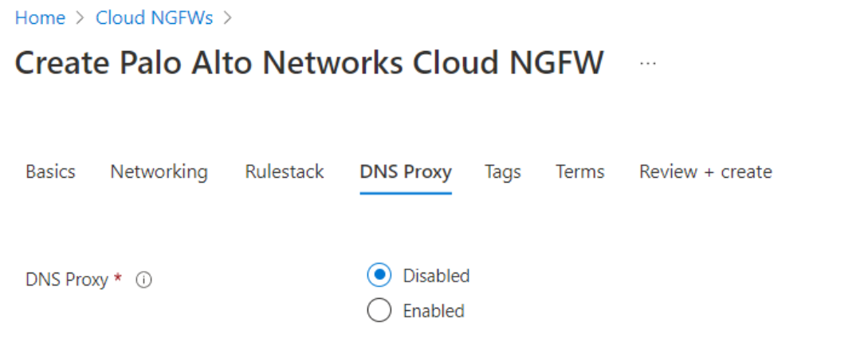Click the DNS Proxy field label
The image size is (868, 338).
pos(67,281)
